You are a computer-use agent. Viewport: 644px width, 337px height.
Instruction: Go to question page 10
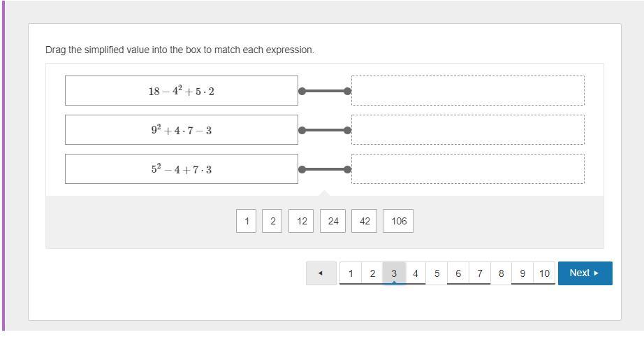(544, 273)
